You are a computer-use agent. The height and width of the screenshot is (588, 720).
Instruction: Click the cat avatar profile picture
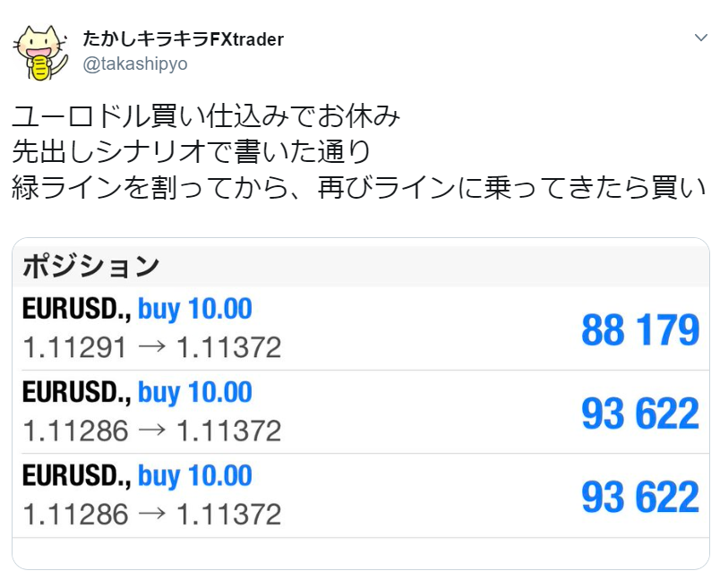(41, 52)
